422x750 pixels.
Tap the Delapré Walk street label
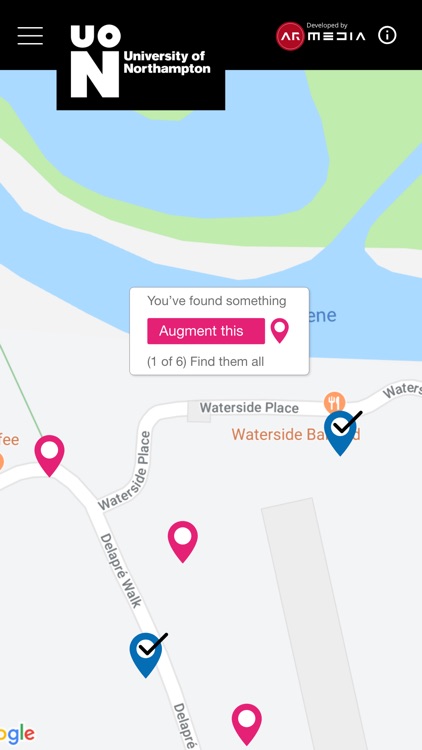coord(121,571)
